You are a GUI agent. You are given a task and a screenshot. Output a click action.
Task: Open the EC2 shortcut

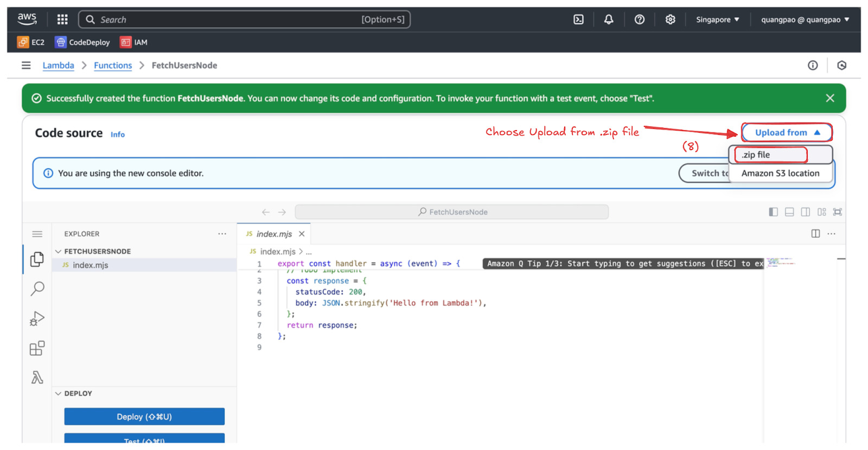point(31,42)
